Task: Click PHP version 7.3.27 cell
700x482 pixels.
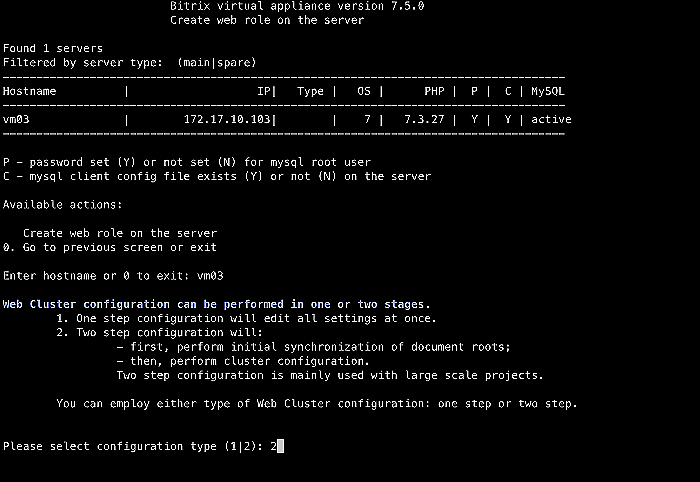Action: pyautogui.click(x=424, y=119)
